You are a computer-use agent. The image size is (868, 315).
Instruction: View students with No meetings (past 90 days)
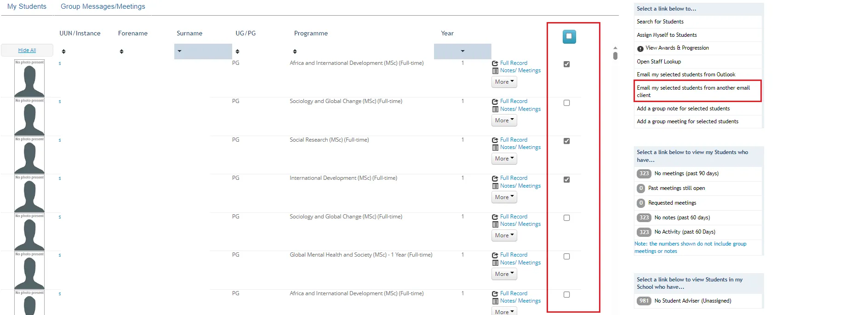coord(686,173)
